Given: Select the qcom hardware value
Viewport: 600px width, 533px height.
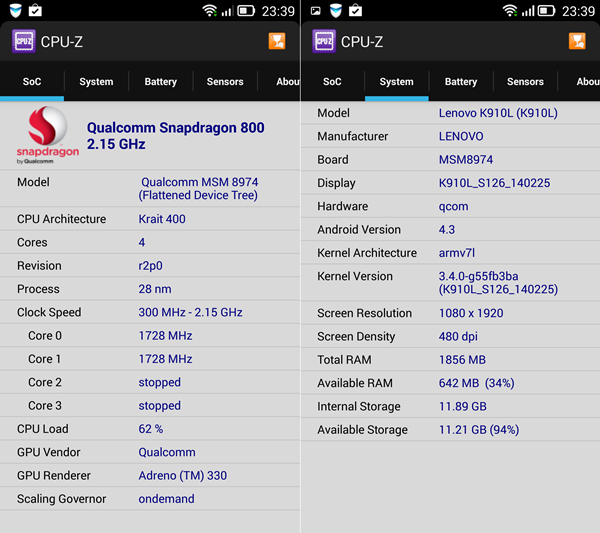Looking at the screenshot, I should pyautogui.click(x=453, y=207).
